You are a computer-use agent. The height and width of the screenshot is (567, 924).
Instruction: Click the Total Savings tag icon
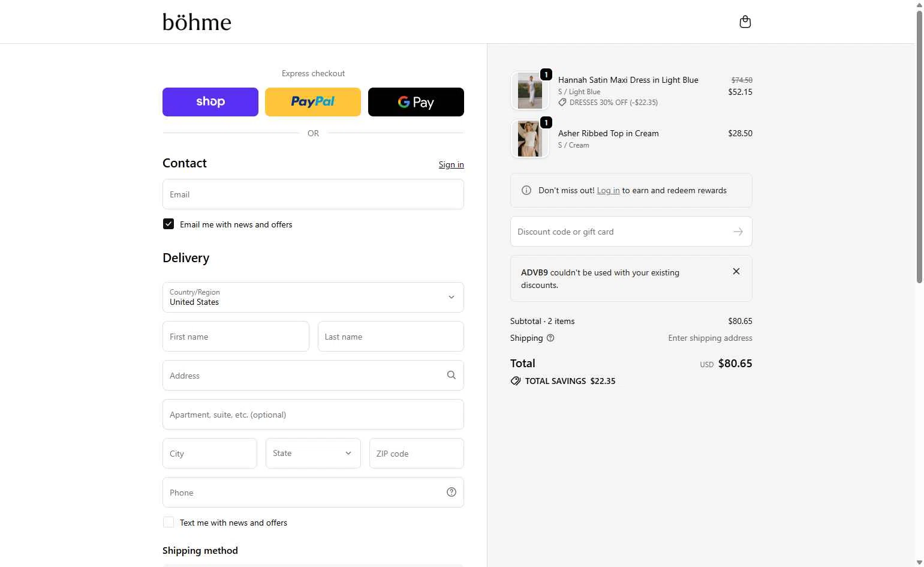click(516, 381)
